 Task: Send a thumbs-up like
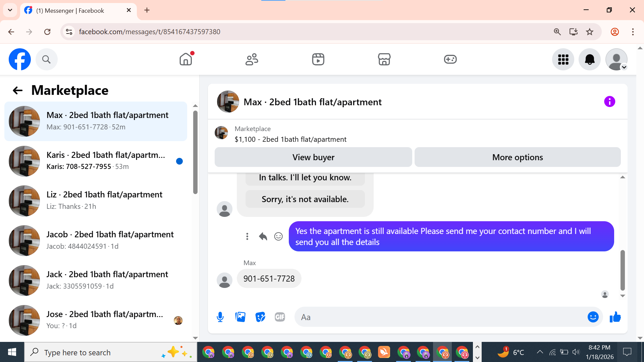615,317
